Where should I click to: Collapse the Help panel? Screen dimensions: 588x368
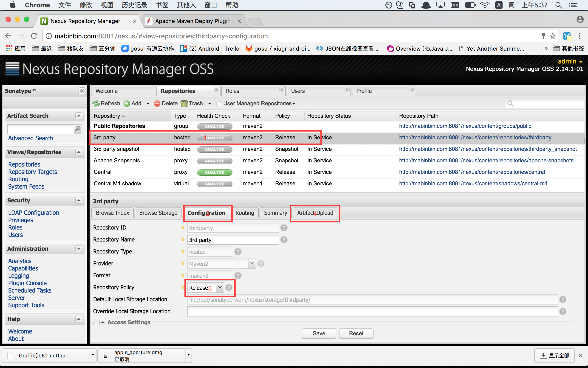(x=79, y=319)
